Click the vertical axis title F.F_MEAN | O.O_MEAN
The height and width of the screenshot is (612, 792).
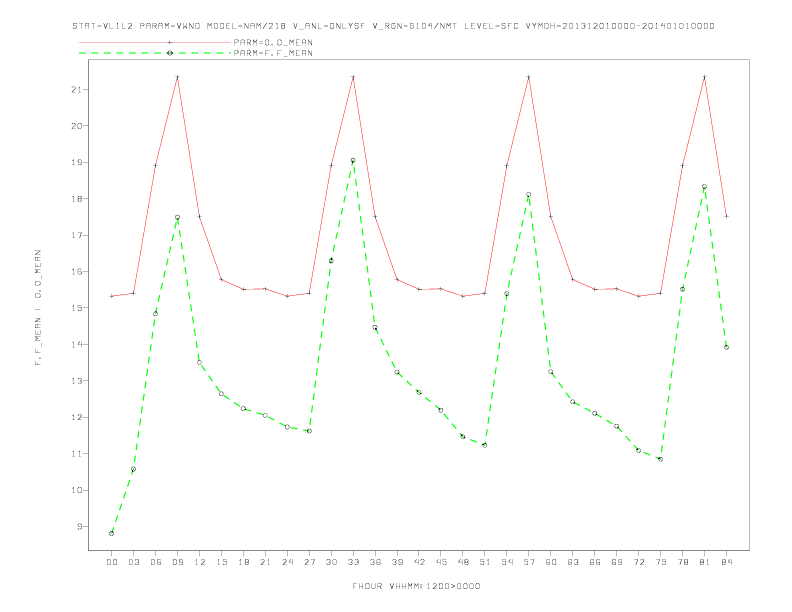38,308
